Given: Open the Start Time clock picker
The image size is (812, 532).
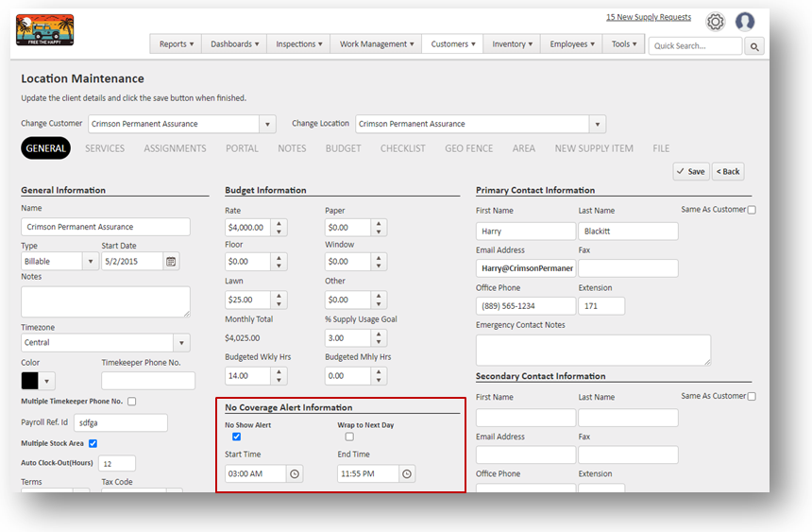Looking at the screenshot, I should point(295,473).
